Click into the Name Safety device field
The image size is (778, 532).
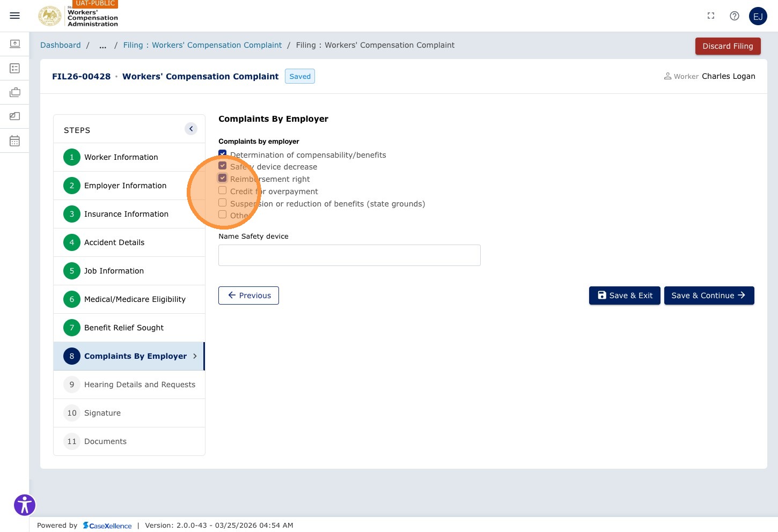(x=349, y=255)
